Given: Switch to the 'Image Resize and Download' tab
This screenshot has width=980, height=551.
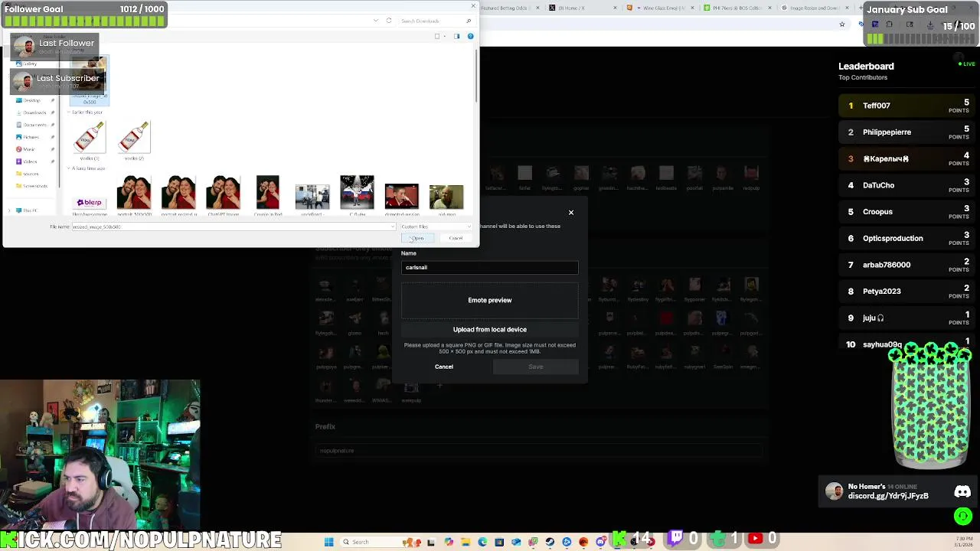Looking at the screenshot, I should tap(815, 8).
